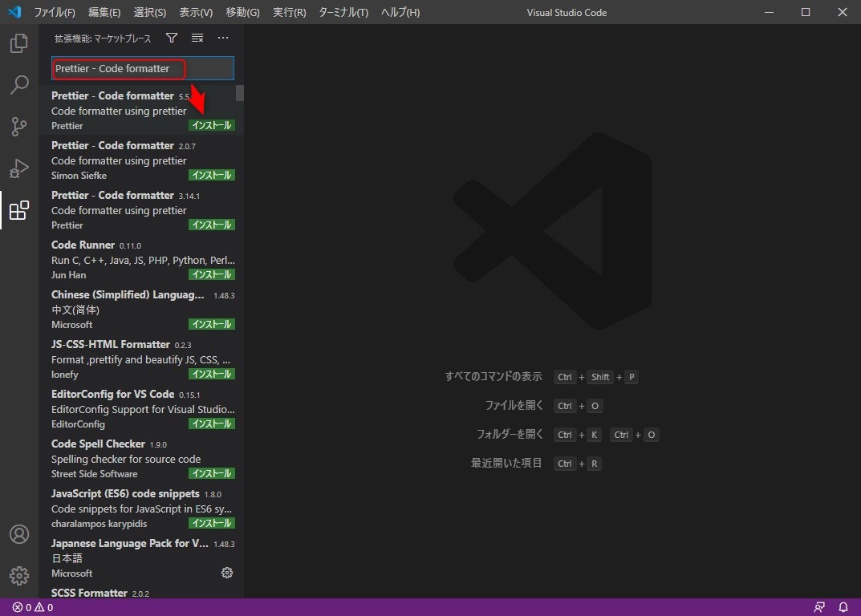Select Chinese (Simplified) Language entry title
Image resolution: width=861 pixels, height=616 pixels.
pyautogui.click(x=128, y=295)
